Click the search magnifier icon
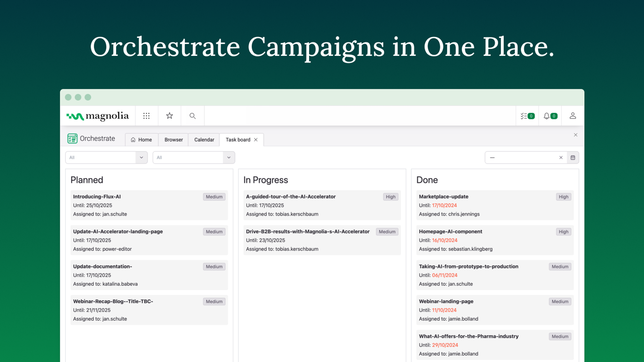 coord(193,116)
